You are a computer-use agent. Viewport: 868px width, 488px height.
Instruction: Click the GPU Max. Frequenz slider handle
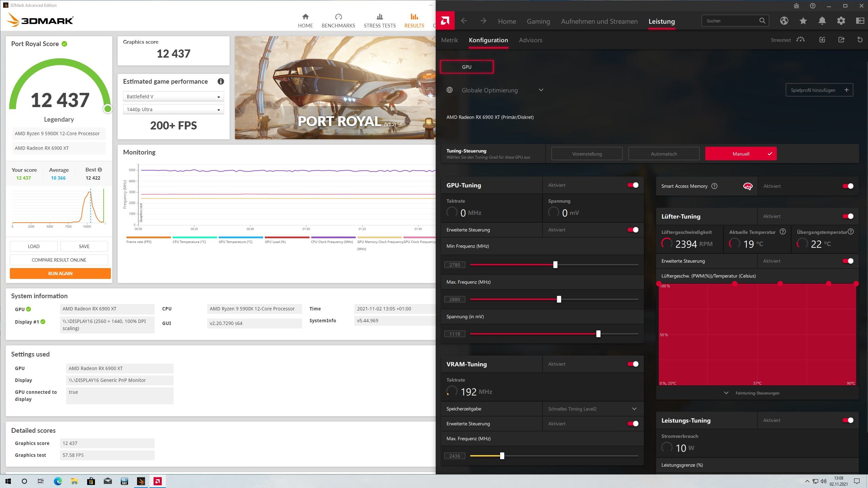point(559,299)
